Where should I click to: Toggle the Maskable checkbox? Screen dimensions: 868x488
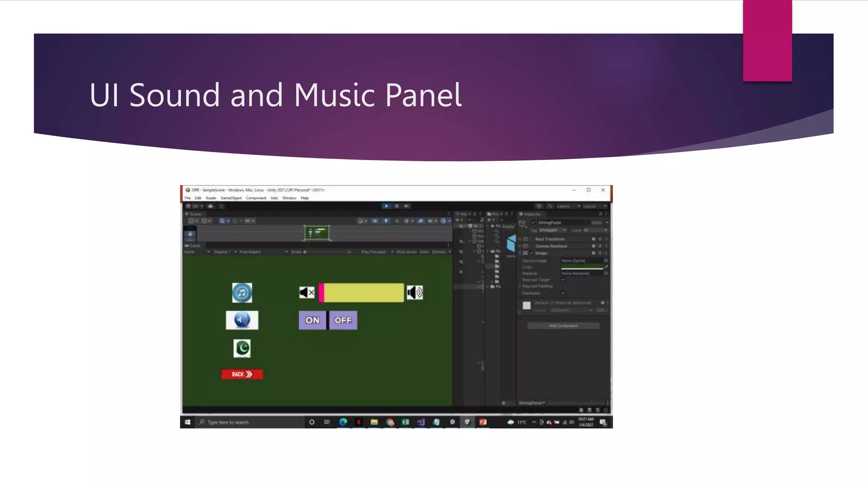click(x=563, y=293)
